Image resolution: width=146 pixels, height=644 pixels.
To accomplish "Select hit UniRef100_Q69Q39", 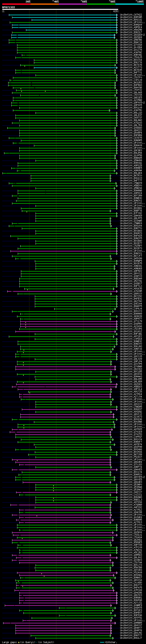I will 131,316.
